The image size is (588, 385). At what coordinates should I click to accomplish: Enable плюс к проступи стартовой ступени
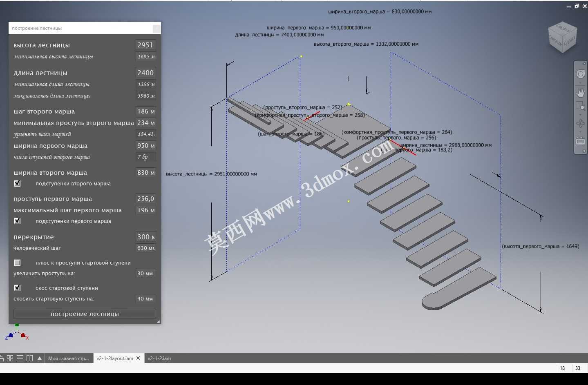[x=17, y=263]
